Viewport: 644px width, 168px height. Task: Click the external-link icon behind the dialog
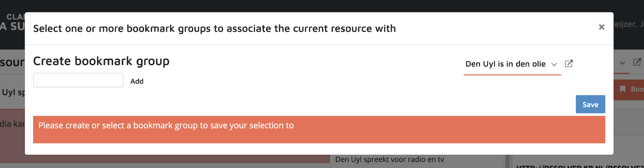(637, 62)
